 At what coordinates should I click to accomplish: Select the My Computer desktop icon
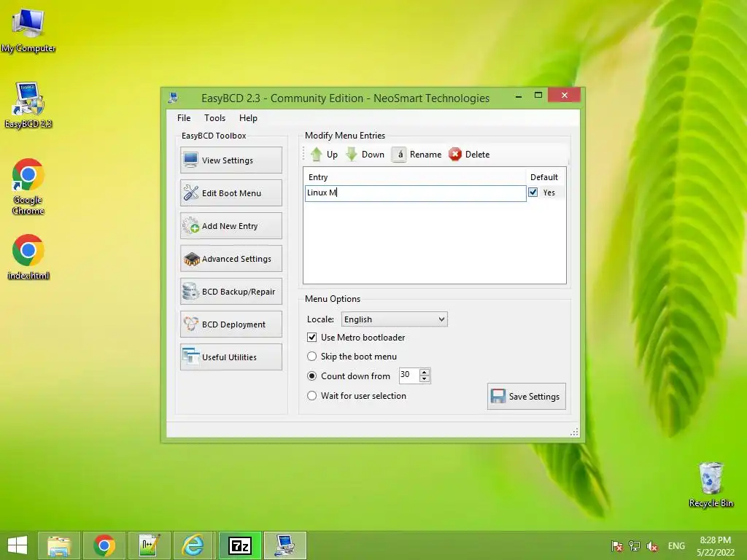pyautogui.click(x=28, y=30)
